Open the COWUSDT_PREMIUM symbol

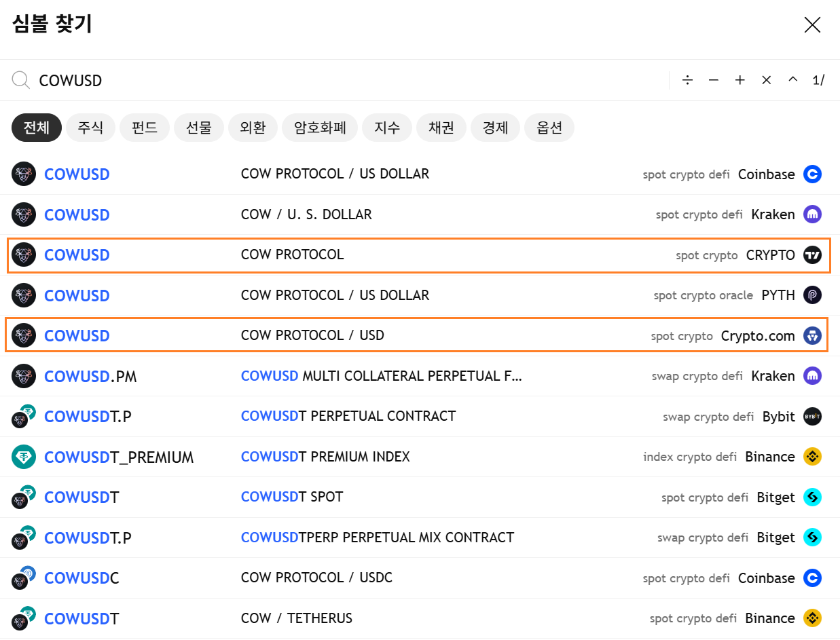[x=119, y=457]
